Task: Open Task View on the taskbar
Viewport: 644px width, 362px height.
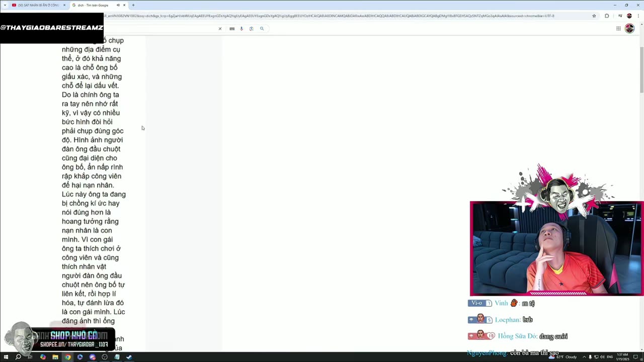Action: [x=30, y=357]
